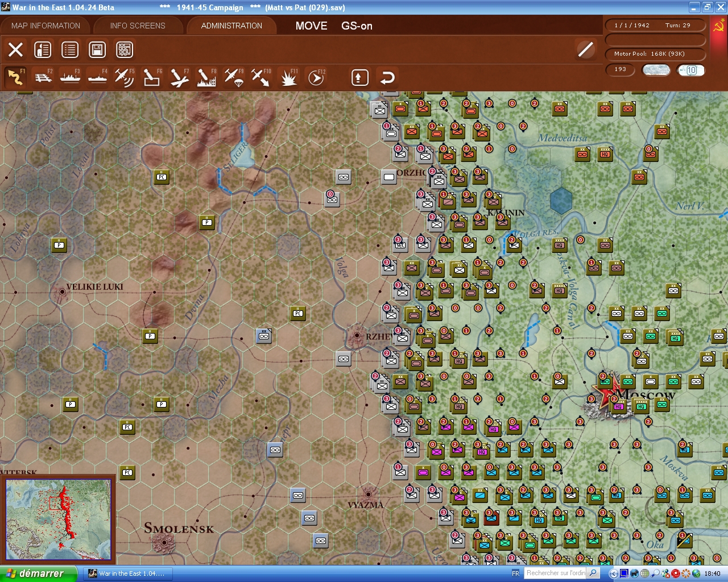
Task: Select F7 bomb airfield mode
Action: 179,77
